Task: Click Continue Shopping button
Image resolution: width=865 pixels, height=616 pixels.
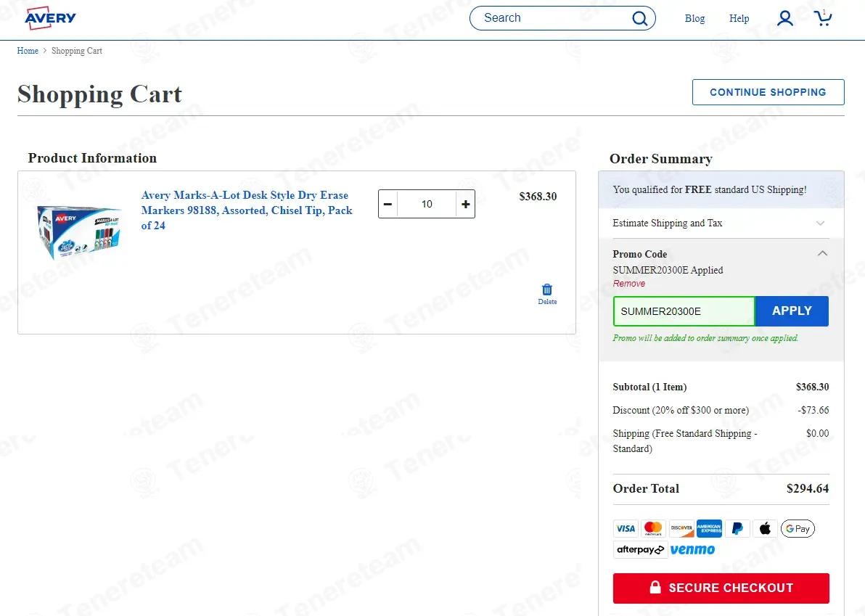Action: point(768,92)
